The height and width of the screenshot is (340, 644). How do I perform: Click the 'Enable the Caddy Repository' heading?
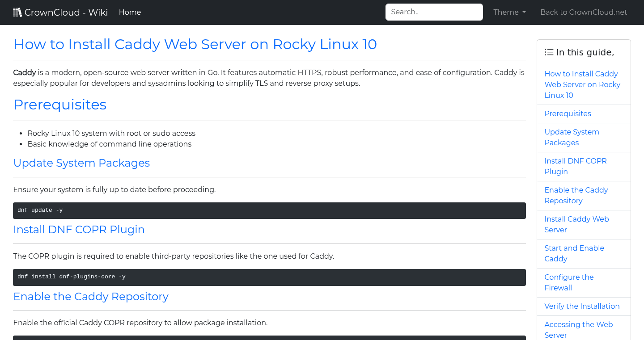pyautogui.click(x=91, y=296)
